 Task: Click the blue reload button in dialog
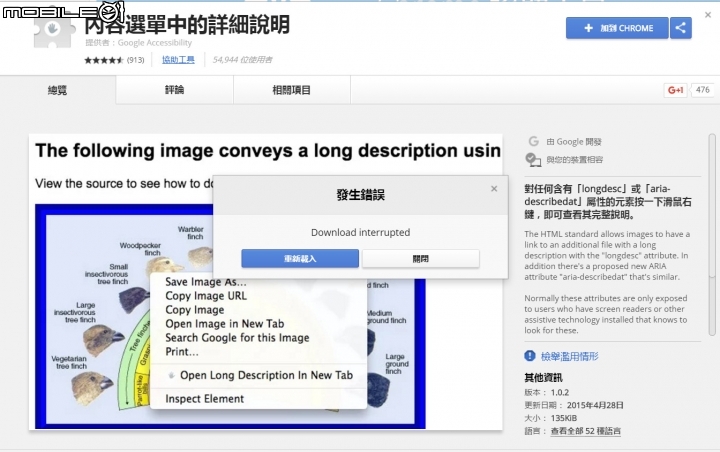300,259
